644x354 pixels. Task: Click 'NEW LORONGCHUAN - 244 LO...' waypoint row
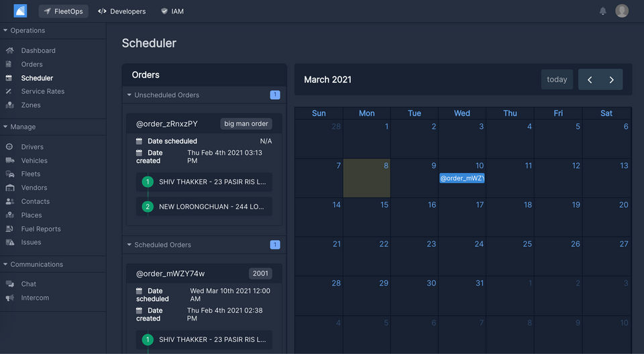(204, 206)
